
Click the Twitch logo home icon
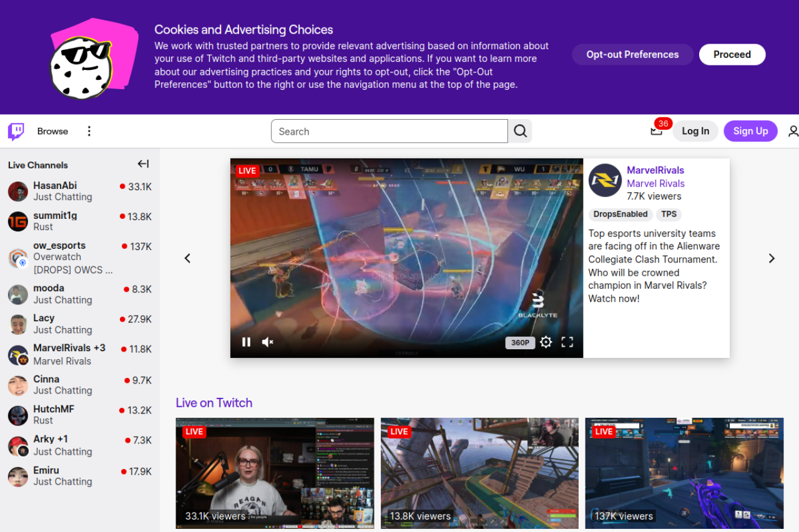point(16,131)
